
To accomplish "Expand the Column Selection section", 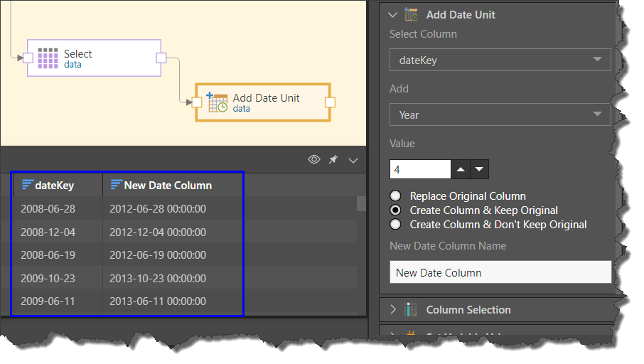I will click(393, 309).
